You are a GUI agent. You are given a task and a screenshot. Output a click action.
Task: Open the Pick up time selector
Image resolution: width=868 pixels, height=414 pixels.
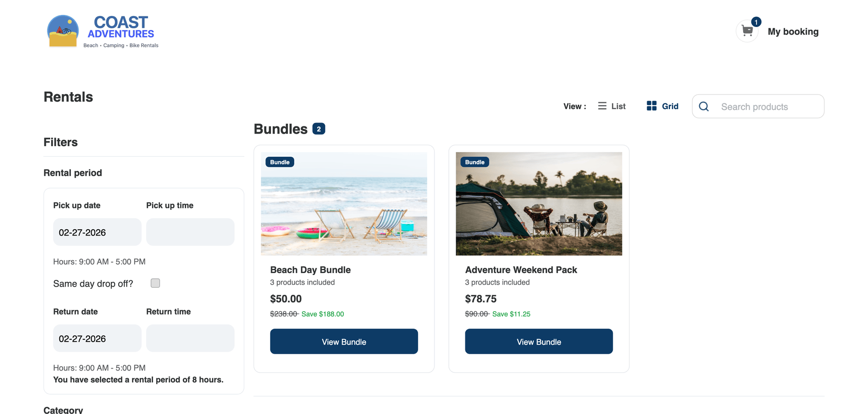tap(190, 232)
